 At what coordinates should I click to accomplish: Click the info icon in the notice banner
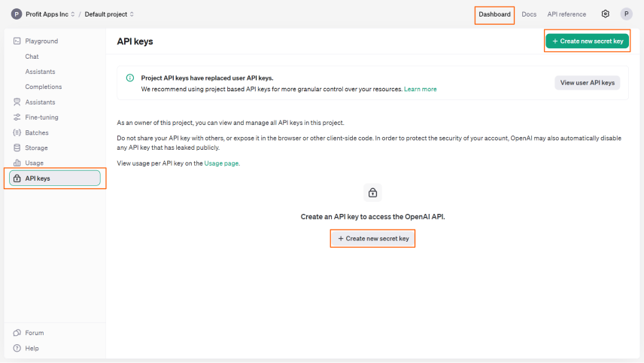130,78
